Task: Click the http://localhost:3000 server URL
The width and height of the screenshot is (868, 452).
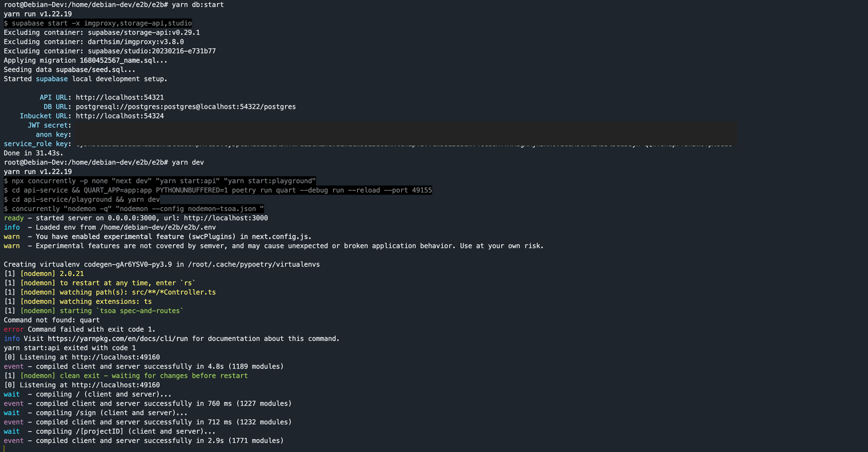Action: tap(225, 218)
